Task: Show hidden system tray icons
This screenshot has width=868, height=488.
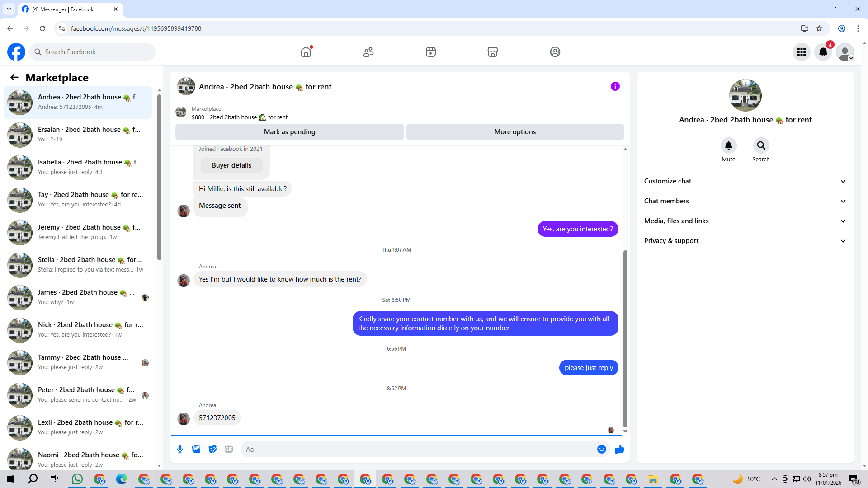Action: tap(774, 479)
